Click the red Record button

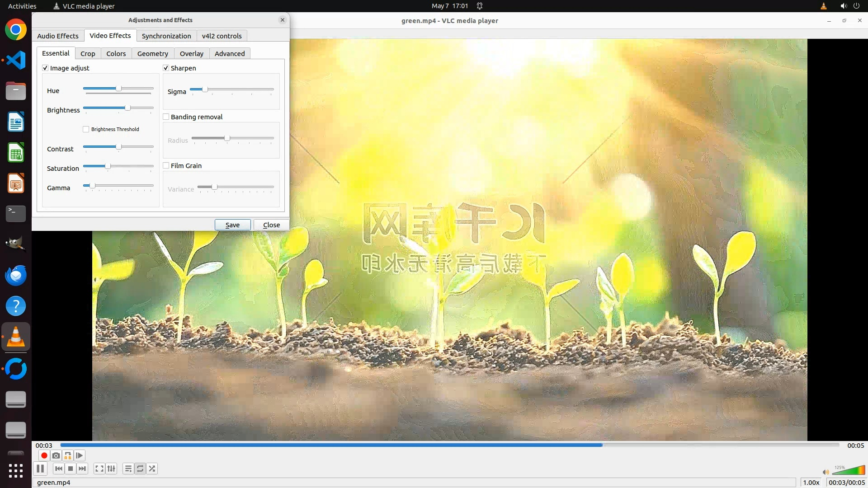tap(44, 455)
